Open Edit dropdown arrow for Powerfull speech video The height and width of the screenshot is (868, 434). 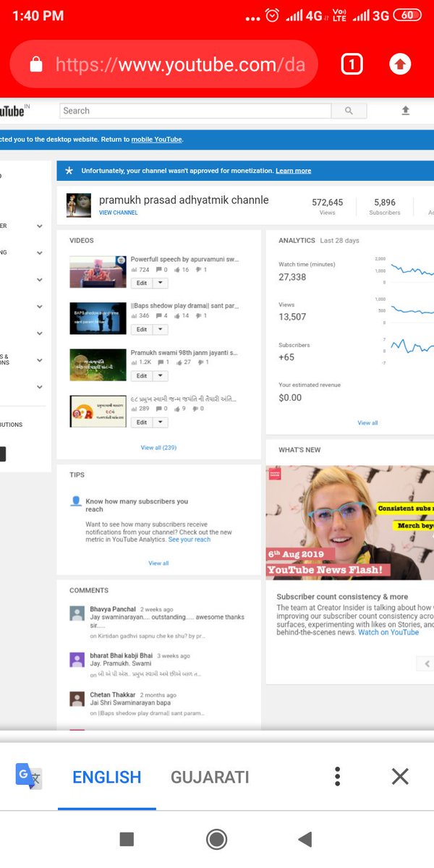pos(161,283)
